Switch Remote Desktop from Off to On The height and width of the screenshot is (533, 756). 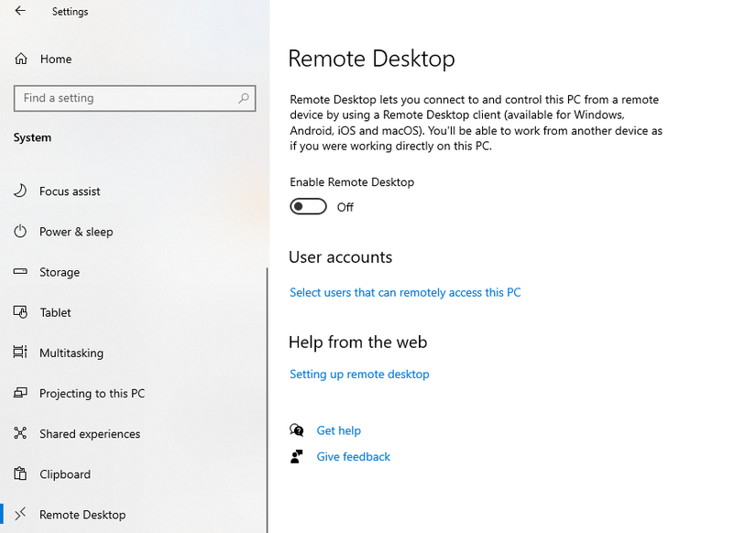pyautogui.click(x=309, y=206)
